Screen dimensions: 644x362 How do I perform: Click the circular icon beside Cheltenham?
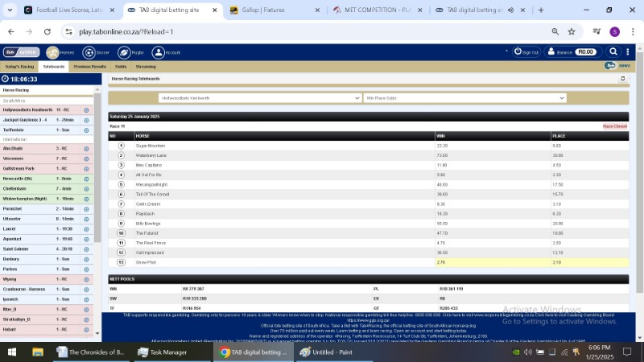click(86, 188)
